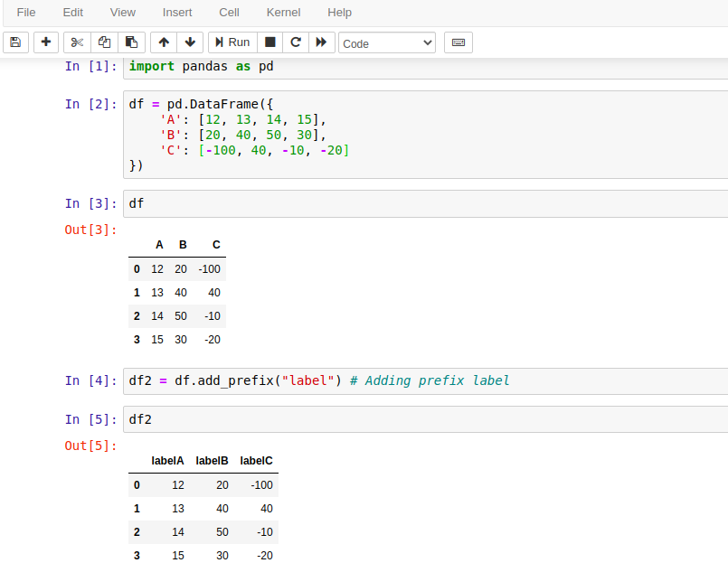This screenshot has width=728, height=563.
Task: Click the value 12 in first table
Action: tap(157, 269)
